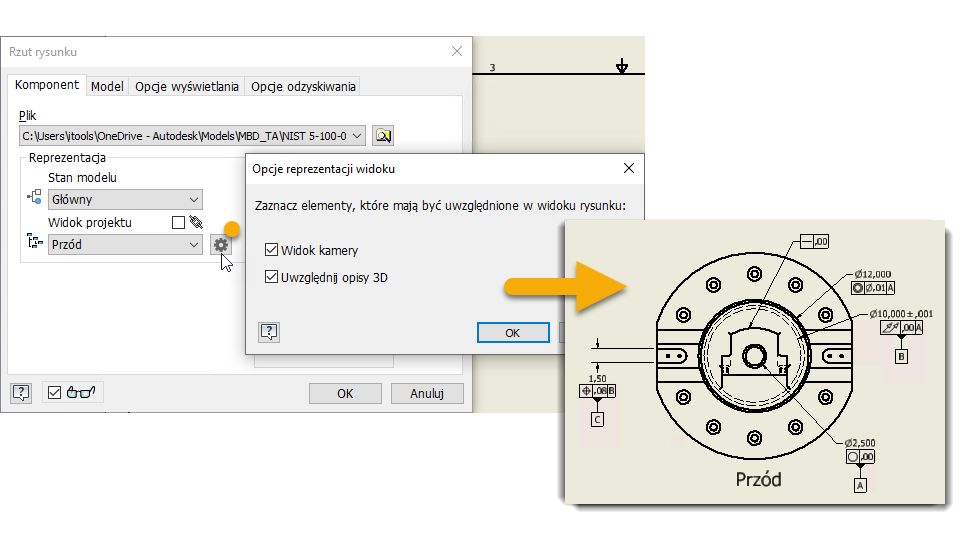This screenshot has height=540, width=960.
Task: Click the help icon in Opcje reprezentacji widoku
Action: pos(269,332)
